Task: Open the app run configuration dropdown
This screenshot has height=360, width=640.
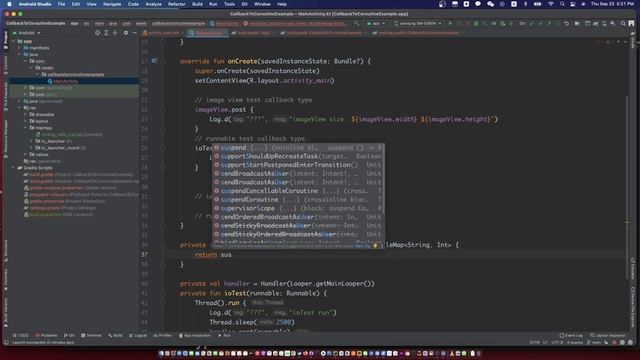Action: pos(376,23)
